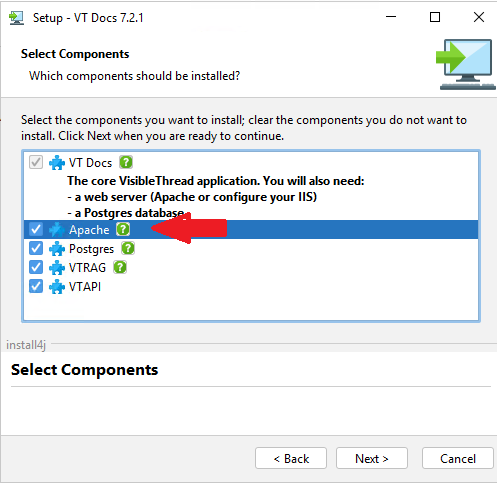Screen dimensions: 497x484
Task: Click the VTAPI puzzle piece icon
Action: 57,287
